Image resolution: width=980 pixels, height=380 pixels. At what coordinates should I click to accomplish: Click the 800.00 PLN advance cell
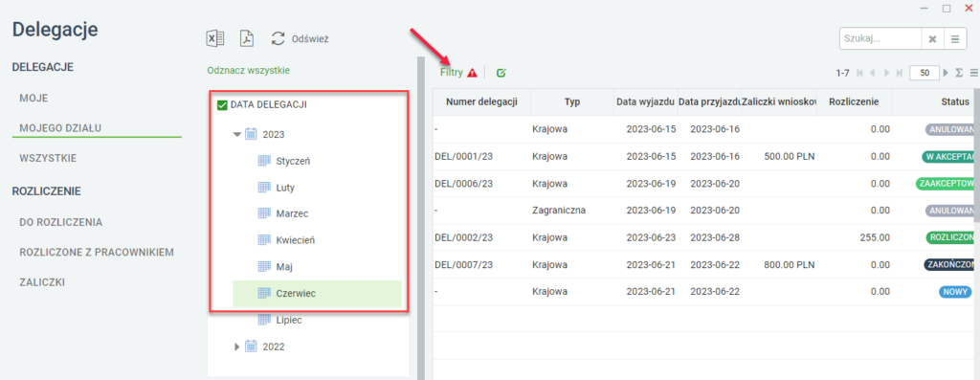(779, 265)
